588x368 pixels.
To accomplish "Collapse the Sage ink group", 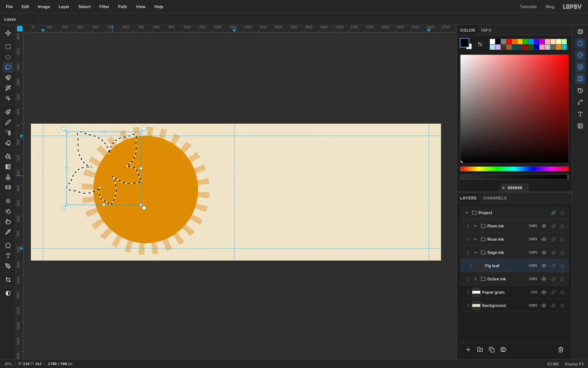I will 476,252.
